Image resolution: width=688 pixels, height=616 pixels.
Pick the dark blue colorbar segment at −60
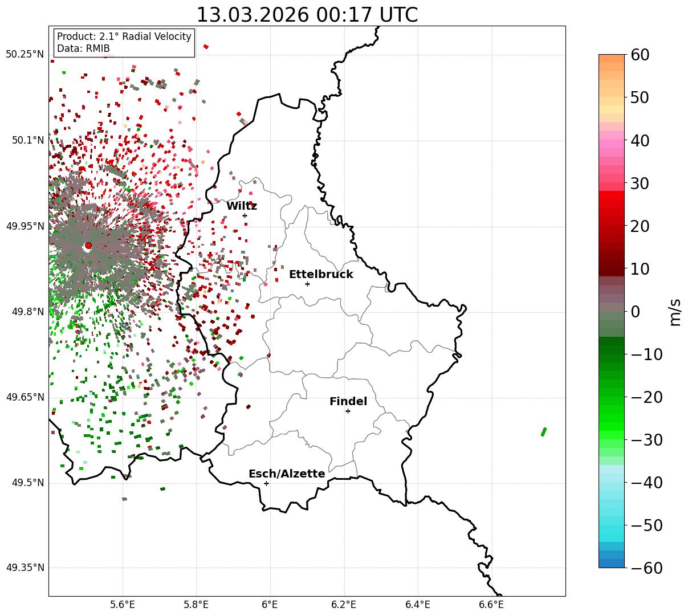612,563
